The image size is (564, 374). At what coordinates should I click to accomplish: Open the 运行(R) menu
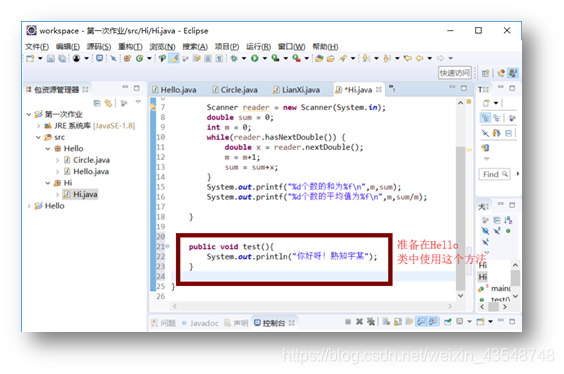258,47
